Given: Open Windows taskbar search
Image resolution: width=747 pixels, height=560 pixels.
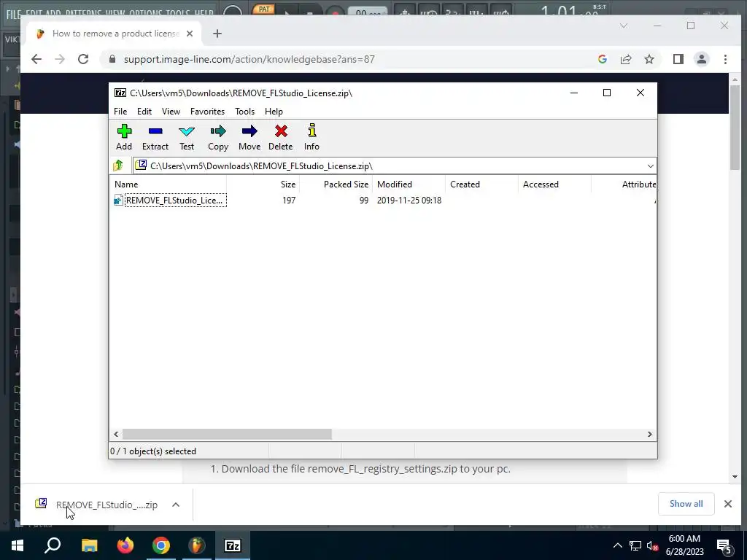Looking at the screenshot, I should click(53, 545).
